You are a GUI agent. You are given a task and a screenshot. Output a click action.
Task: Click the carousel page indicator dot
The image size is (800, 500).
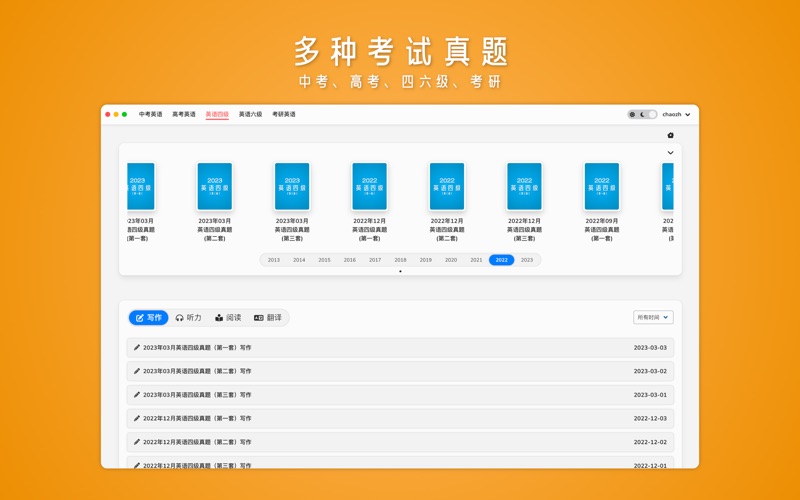(x=400, y=271)
